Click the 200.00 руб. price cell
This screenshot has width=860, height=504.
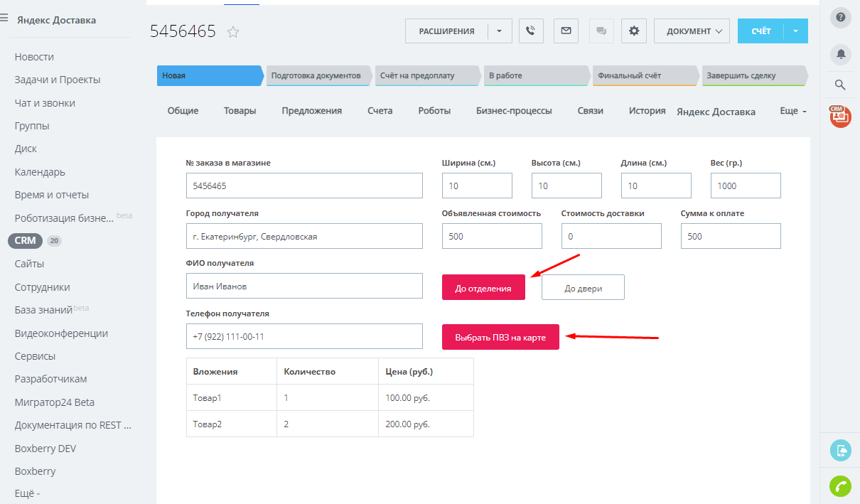(426, 424)
